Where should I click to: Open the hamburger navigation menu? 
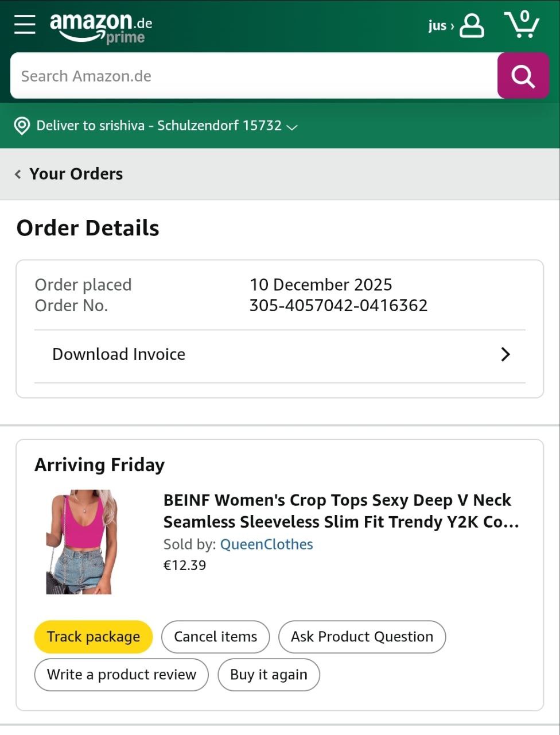(x=25, y=25)
